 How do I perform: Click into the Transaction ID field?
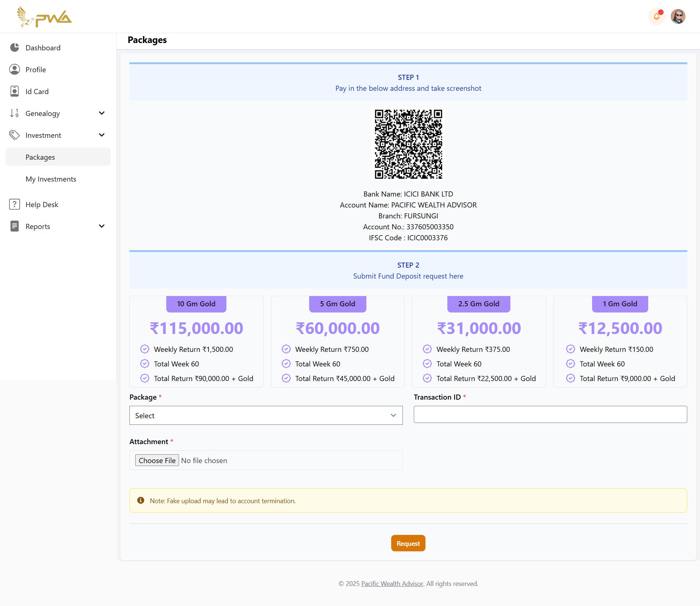(x=550, y=415)
